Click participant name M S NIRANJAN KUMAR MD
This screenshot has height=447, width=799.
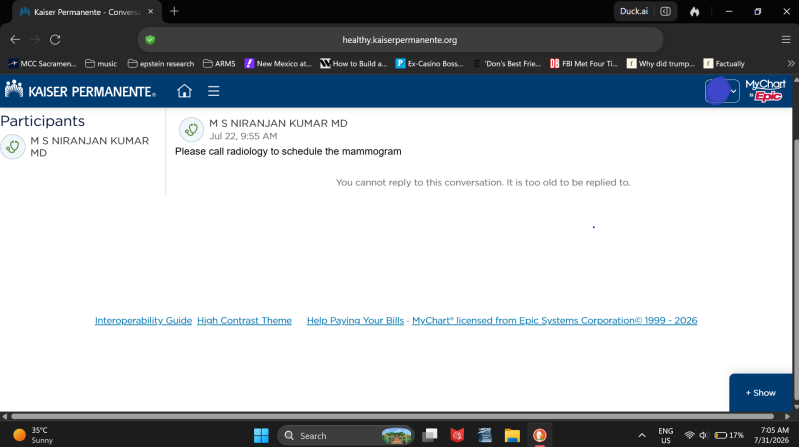coord(90,147)
